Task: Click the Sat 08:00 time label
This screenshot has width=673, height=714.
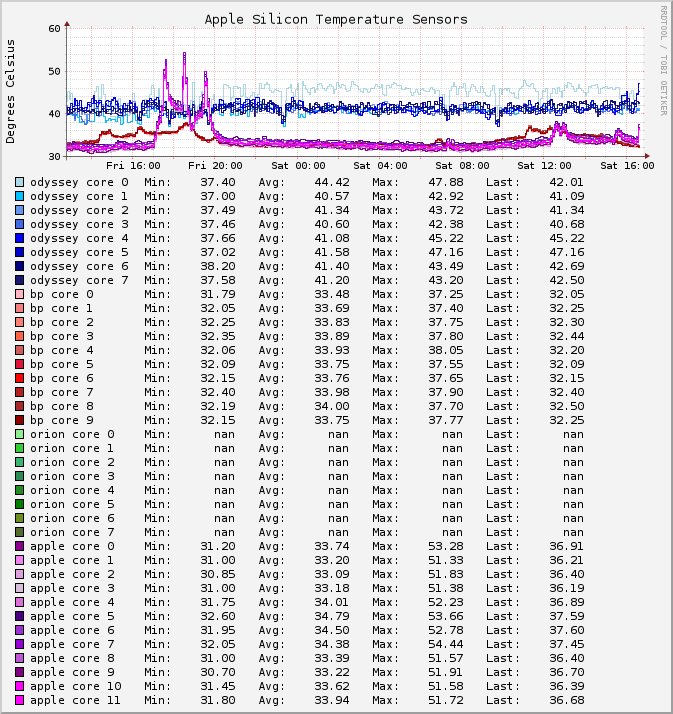Action: coord(462,166)
